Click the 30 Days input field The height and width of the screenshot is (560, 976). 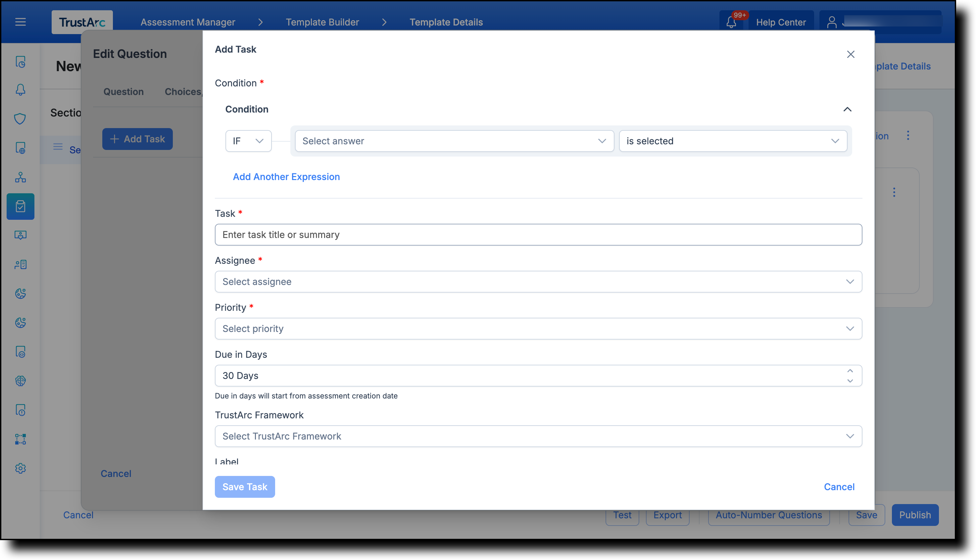(538, 376)
